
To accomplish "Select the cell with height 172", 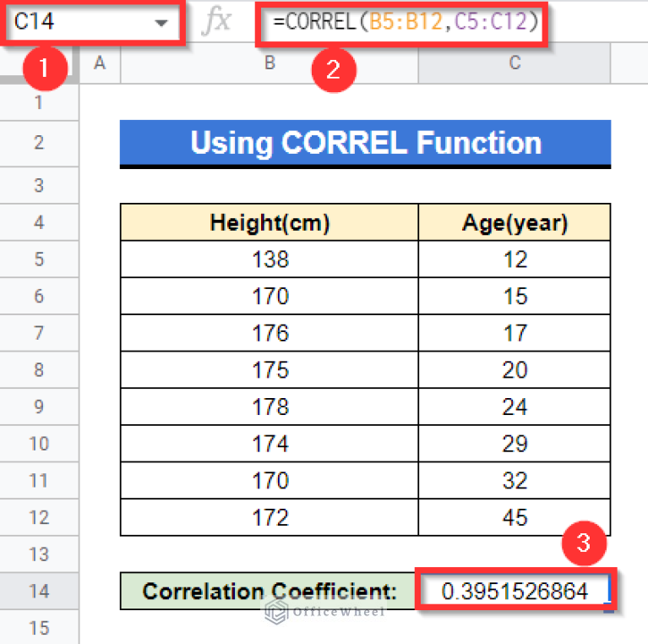I will coord(270,517).
